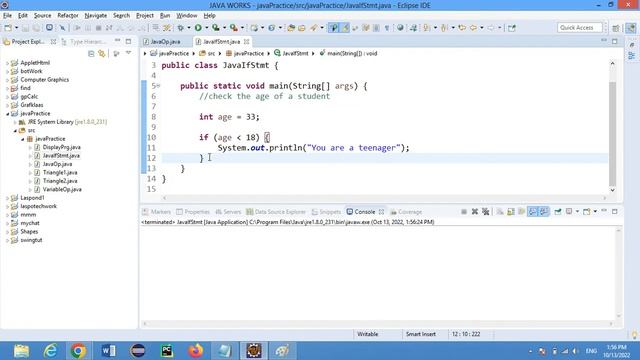Click the editor vertical scrollbar
Image resolution: width=640 pixels, height=360 pixels.
click(612, 127)
